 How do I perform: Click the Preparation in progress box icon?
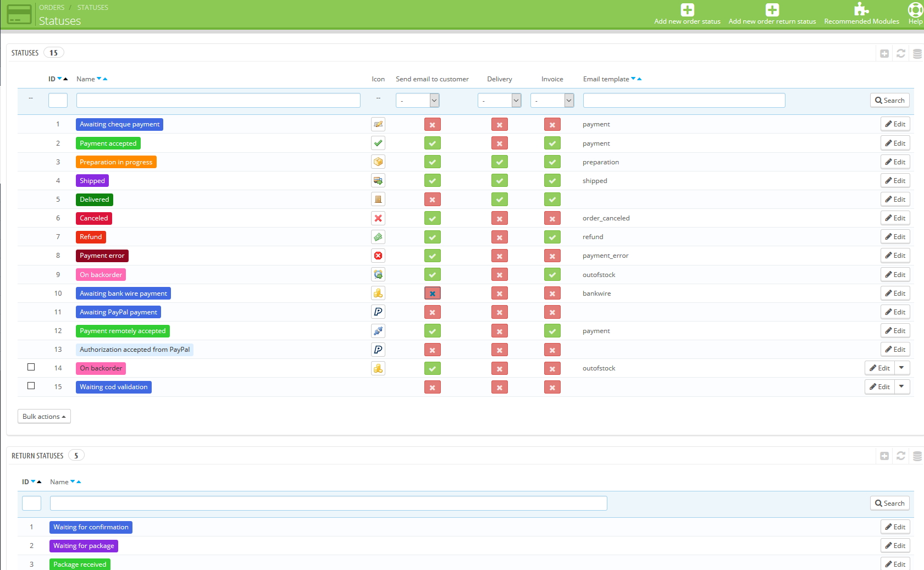[x=378, y=162]
